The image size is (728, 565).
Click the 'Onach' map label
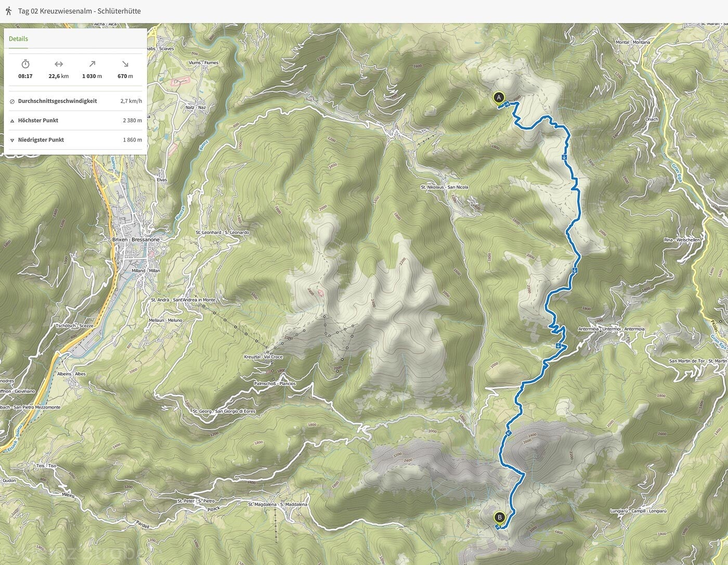(x=652, y=119)
